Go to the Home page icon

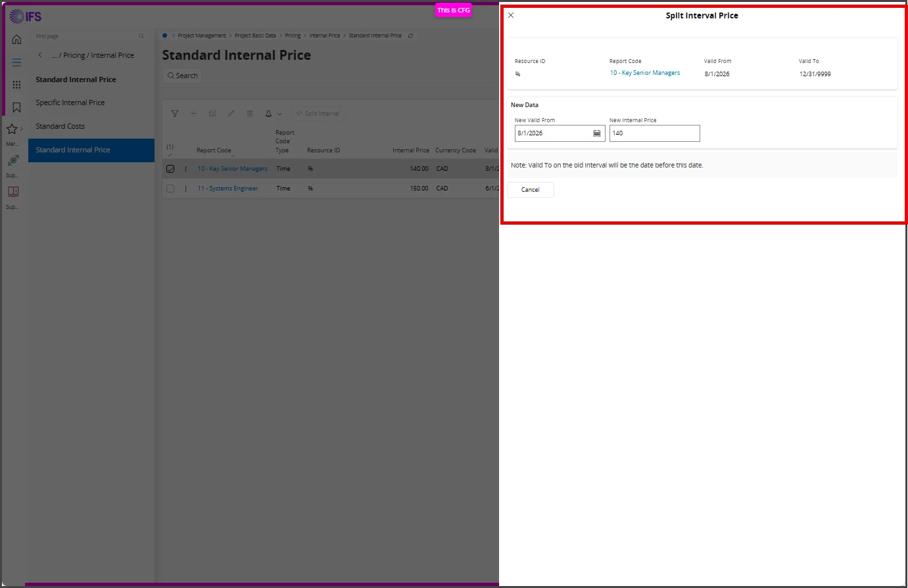point(16,39)
